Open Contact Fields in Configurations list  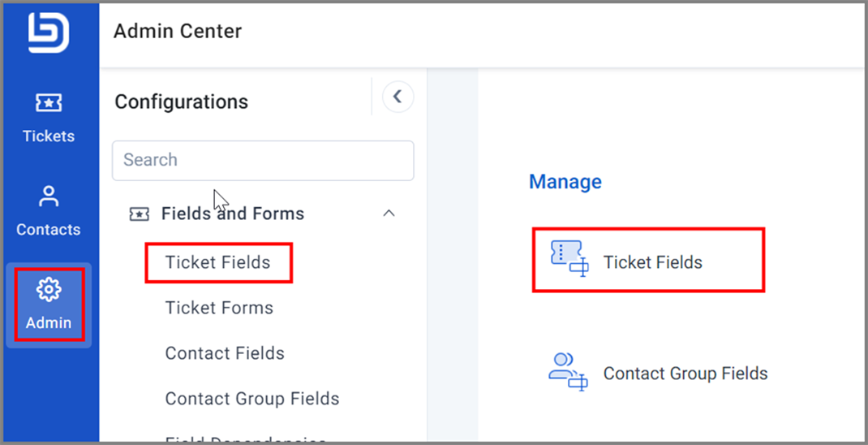pos(225,353)
